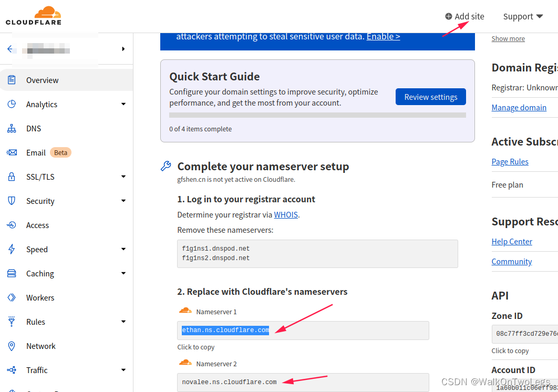The height and width of the screenshot is (392, 558).
Task: Open the WHOIS link
Action: 286,215
